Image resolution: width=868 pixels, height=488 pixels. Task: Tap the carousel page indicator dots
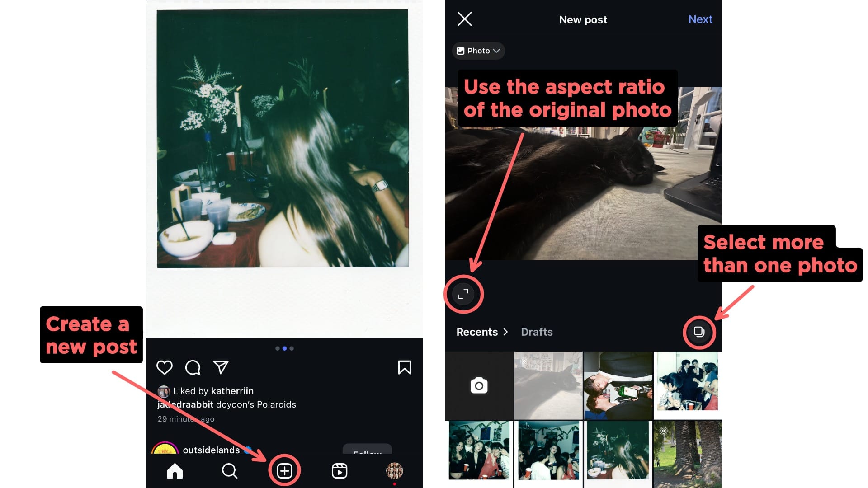click(x=284, y=348)
